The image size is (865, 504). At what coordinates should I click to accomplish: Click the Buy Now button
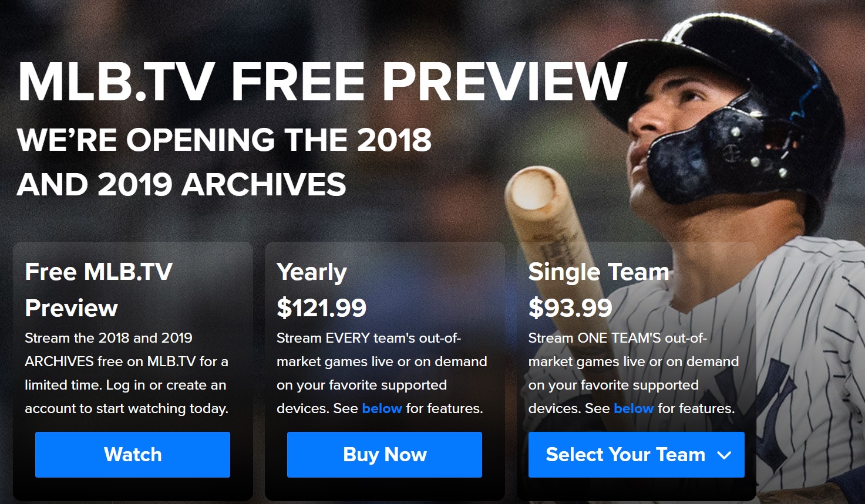[x=385, y=455]
